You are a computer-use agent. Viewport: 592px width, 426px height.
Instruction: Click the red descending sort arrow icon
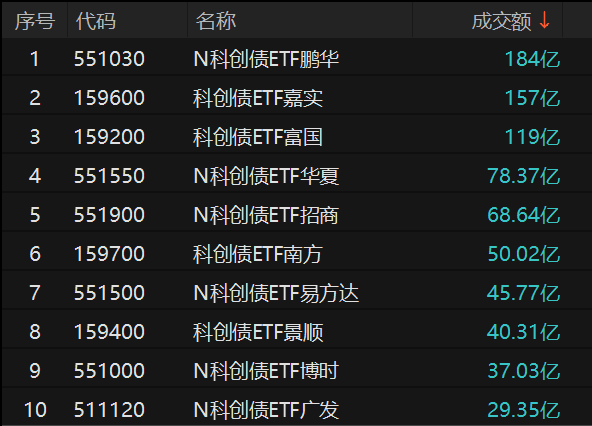coord(544,20)
